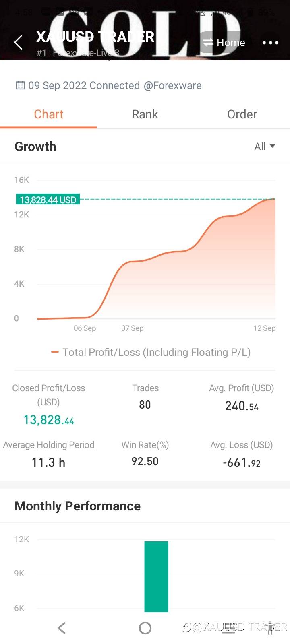Tap the green monthly performance bar

(156, 576)
